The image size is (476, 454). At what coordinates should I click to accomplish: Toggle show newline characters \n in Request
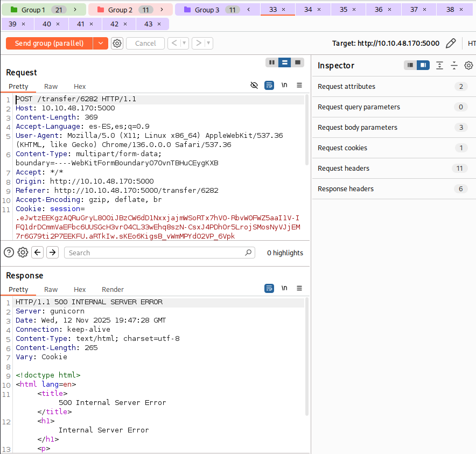coord(284,85)
